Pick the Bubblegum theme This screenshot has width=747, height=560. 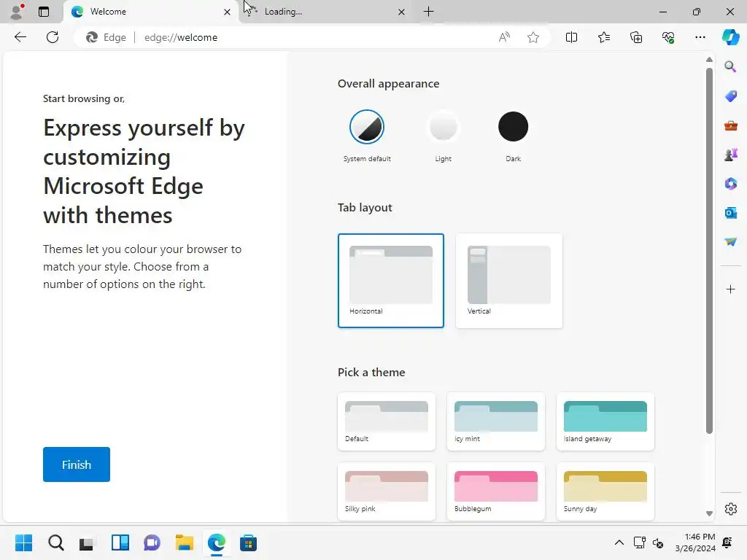tap(496, 491)
